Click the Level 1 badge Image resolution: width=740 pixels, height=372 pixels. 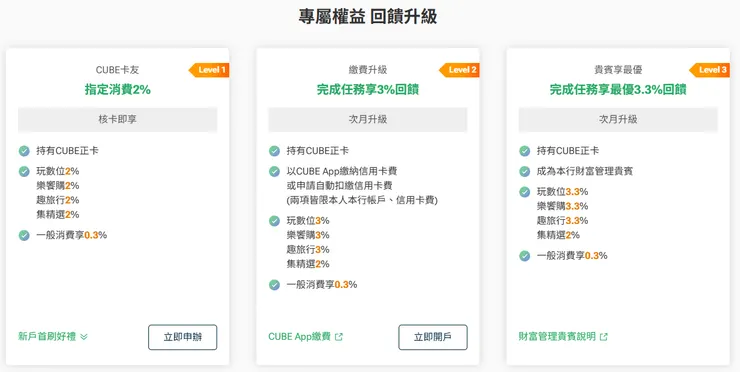(209, 70)
